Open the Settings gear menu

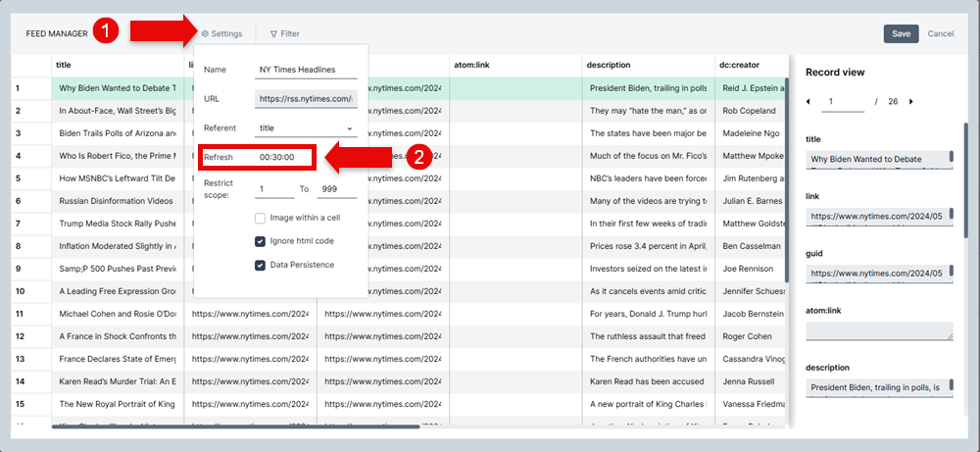pyautogui.click(x=221, y=33)
